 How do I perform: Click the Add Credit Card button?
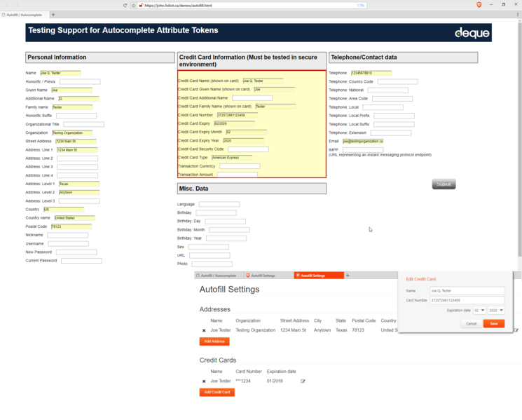[x=217, y=393]
